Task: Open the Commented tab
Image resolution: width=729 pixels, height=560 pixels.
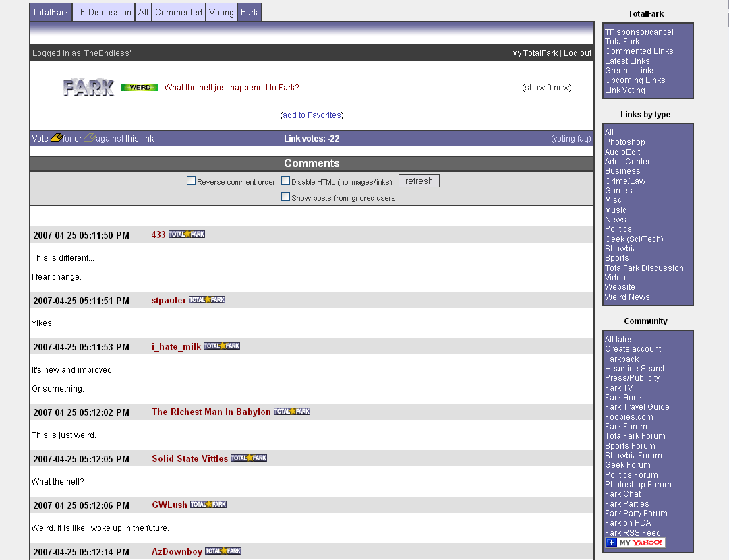Action: [x=179, y=13]
